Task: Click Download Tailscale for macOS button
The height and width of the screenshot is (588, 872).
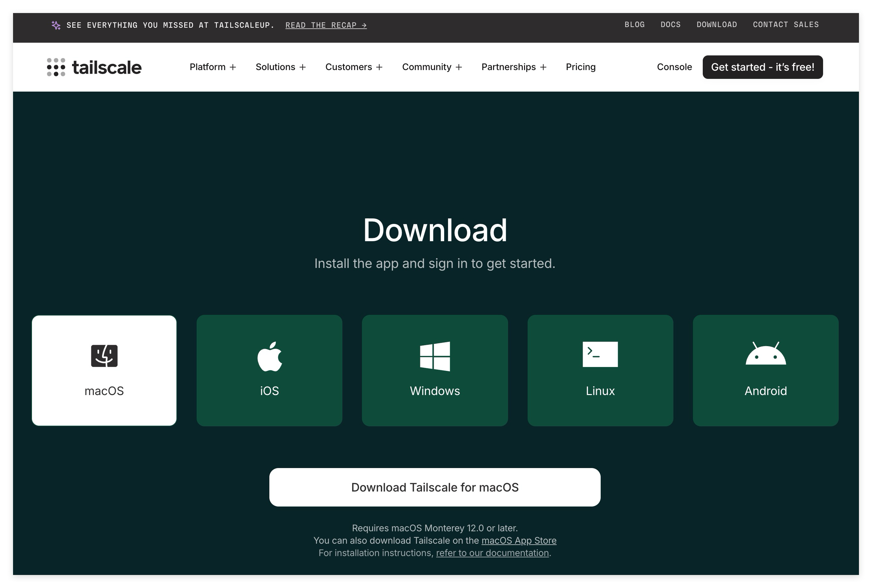Action: click(x=435, y=487)
